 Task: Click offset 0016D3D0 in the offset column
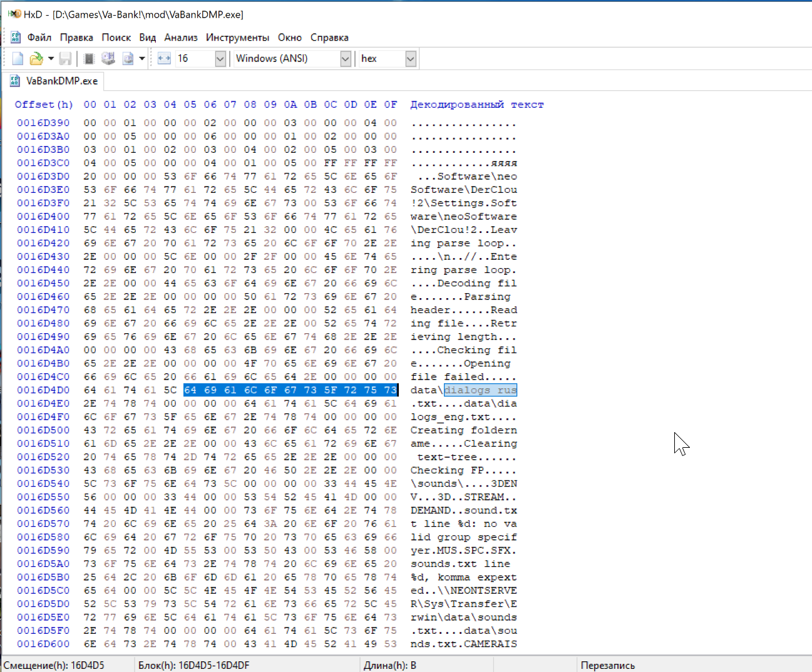(43, 176)
